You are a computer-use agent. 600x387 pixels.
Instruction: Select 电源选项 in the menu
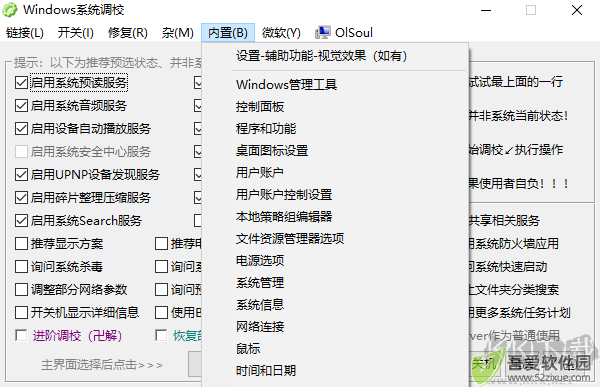point(335,261)
